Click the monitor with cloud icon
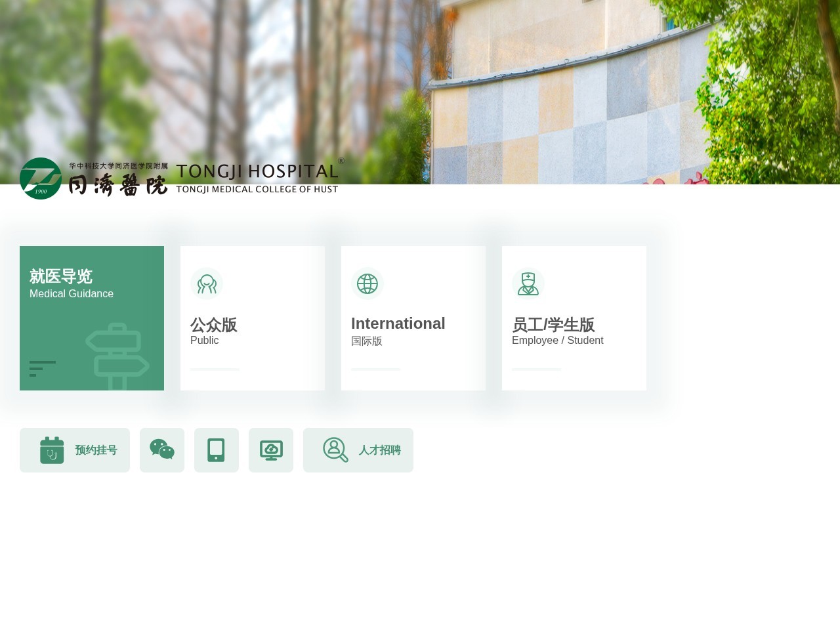Screen dimensions: 840x630 tap(271, 450)
